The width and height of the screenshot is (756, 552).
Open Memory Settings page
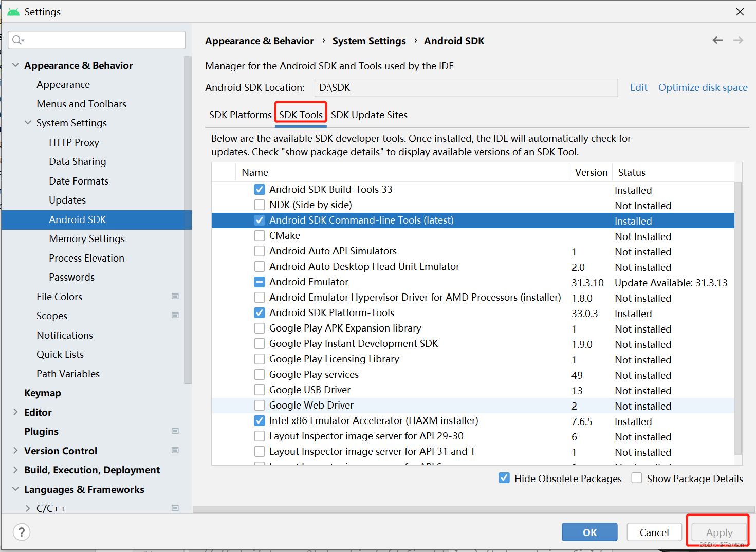[x=87, y=238]
